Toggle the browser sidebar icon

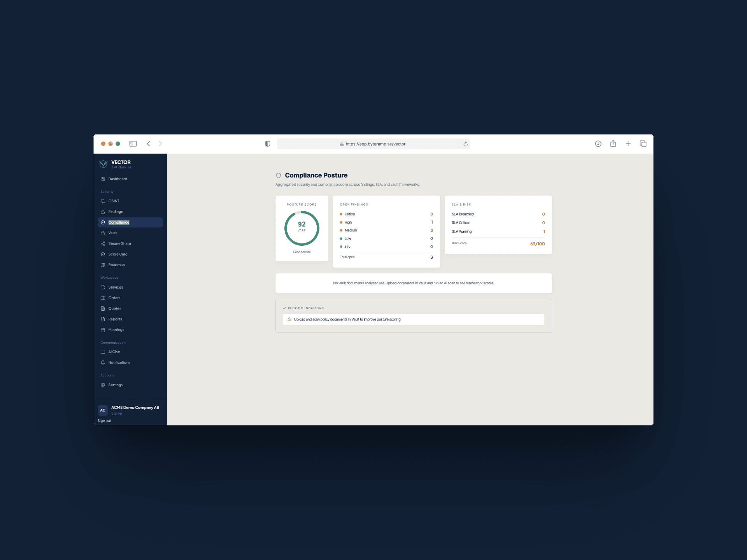(133, 144)
